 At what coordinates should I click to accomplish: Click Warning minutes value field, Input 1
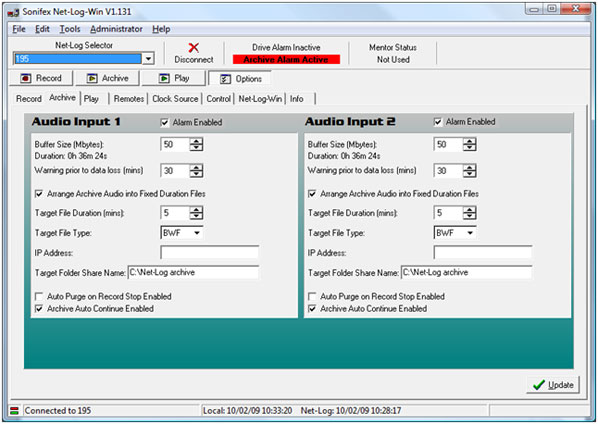point(175,171)
